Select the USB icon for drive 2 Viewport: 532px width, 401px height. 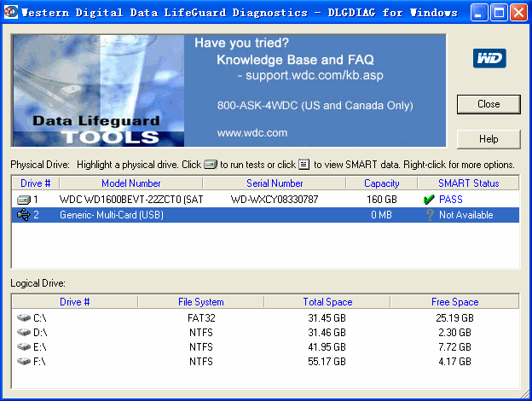pyautogui.click(x=24, y=215)
